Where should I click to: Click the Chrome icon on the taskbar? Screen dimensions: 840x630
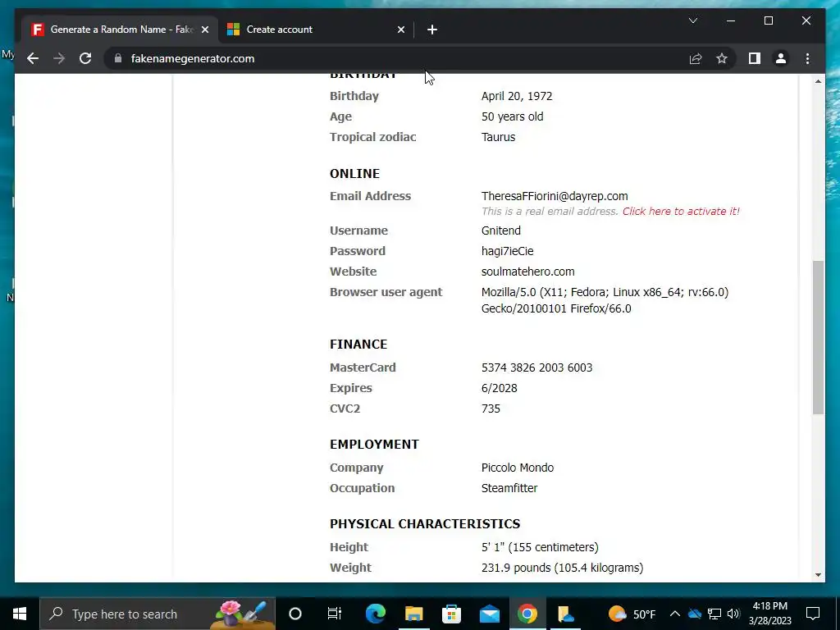pos(527,614)
